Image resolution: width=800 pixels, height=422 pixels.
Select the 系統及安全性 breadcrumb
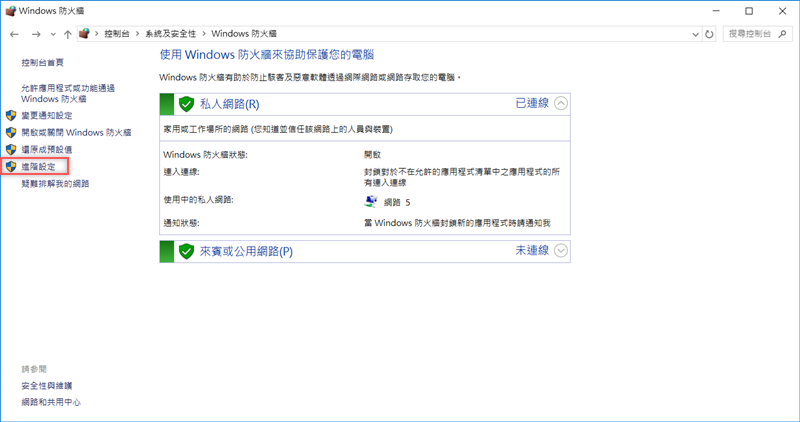point(170,34)
